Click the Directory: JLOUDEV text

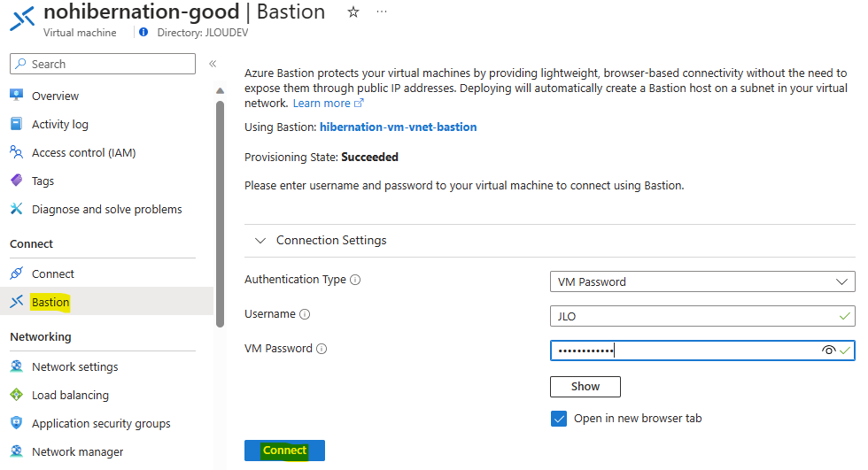[x=203, y=33]
